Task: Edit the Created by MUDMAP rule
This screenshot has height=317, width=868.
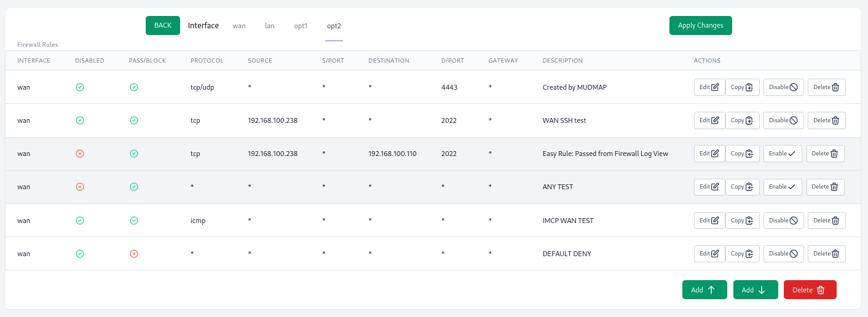Action: click(709, 87)
